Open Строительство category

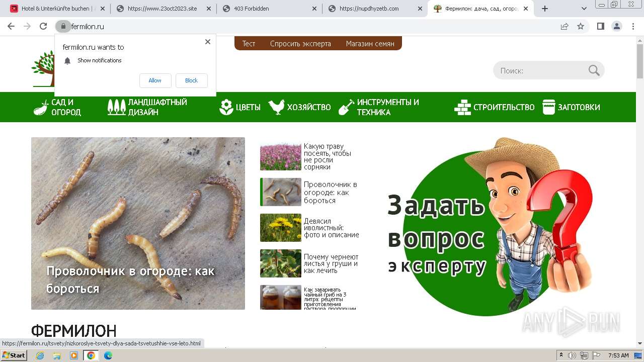(494, 107)
